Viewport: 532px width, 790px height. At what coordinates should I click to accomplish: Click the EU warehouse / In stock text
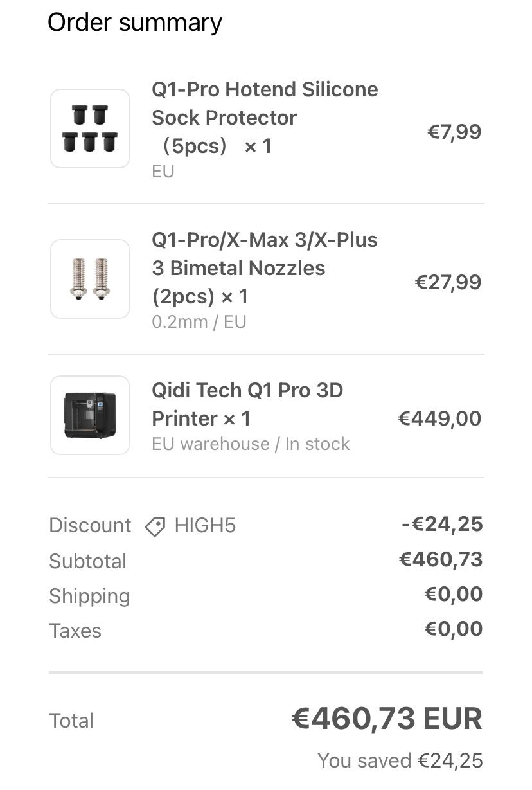(x=251, y=444)
